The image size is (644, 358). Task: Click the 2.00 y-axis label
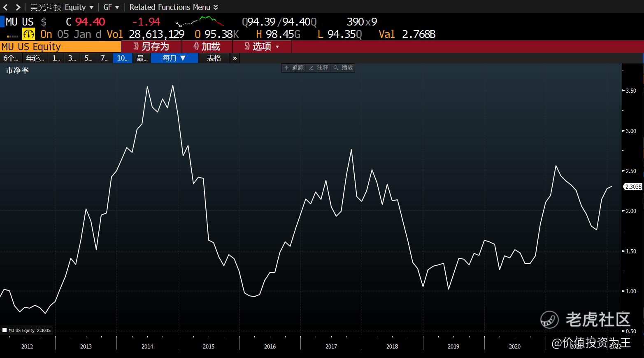tap(631, 211)
